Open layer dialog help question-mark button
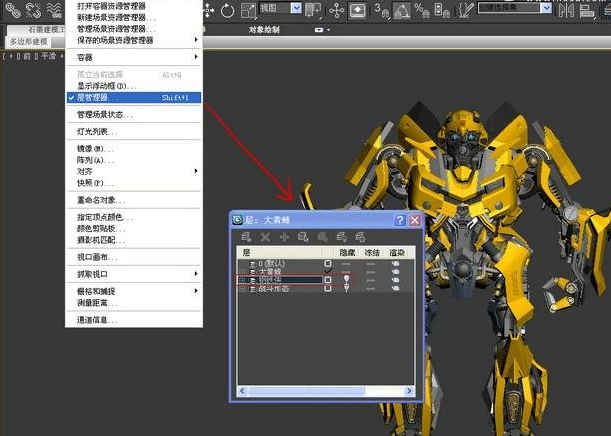 point(400,220)
